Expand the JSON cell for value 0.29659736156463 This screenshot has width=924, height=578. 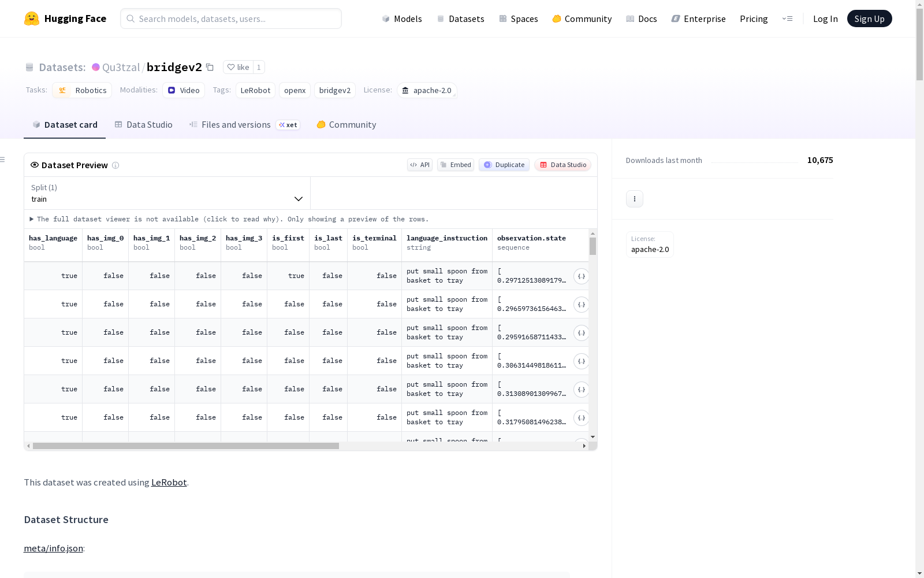click(582, 305)
